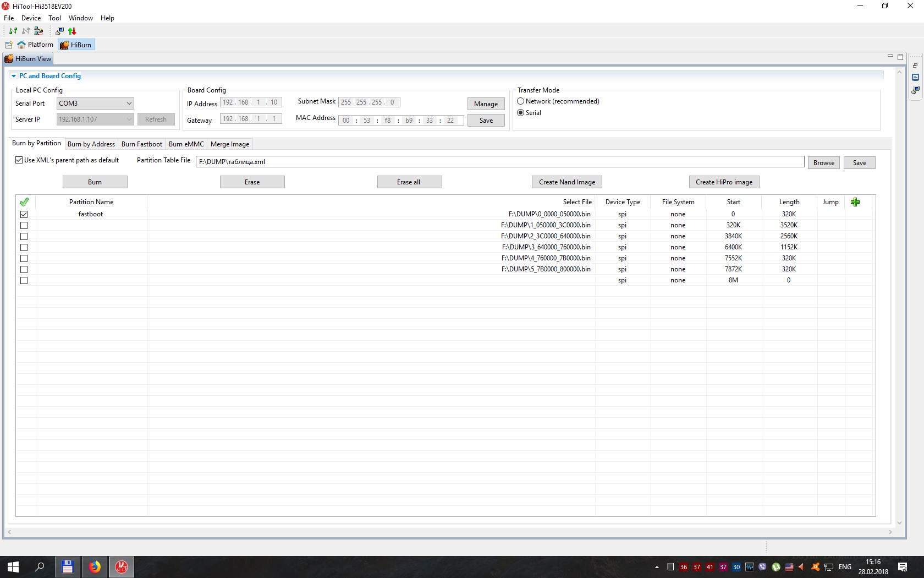This screenshot has width=924, height=578.
Task: Open the Serial Port COM3 dropdown
Action: click(x=129, y=103)
